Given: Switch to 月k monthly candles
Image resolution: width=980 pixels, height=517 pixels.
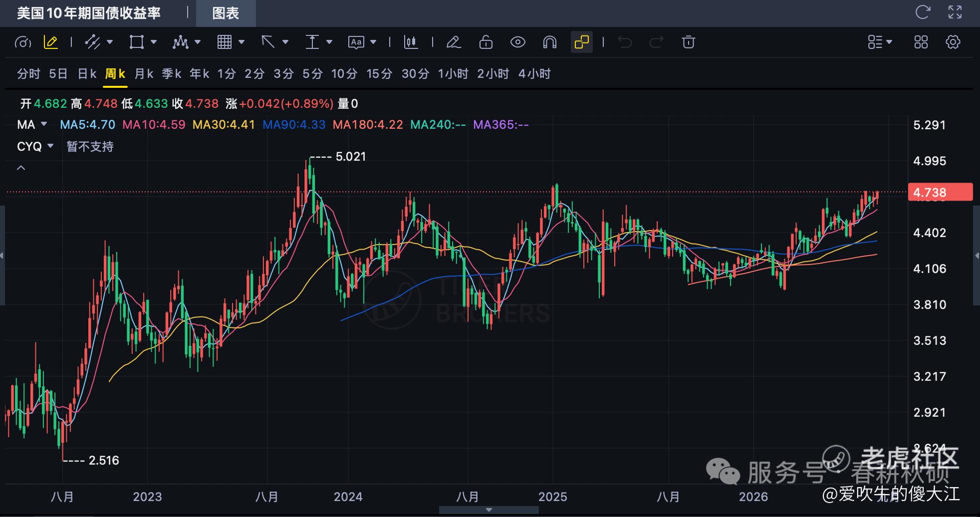Looking at the screenshot, I should click(x=144, y=74).
